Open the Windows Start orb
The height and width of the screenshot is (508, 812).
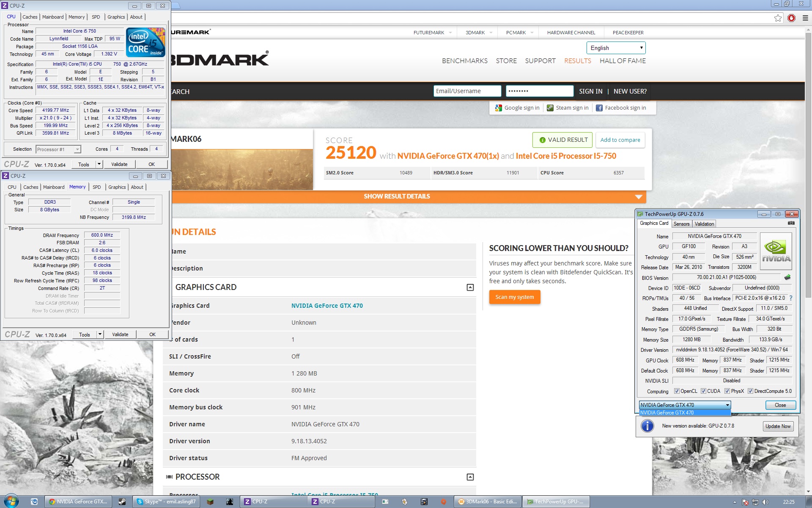[11, 501]
